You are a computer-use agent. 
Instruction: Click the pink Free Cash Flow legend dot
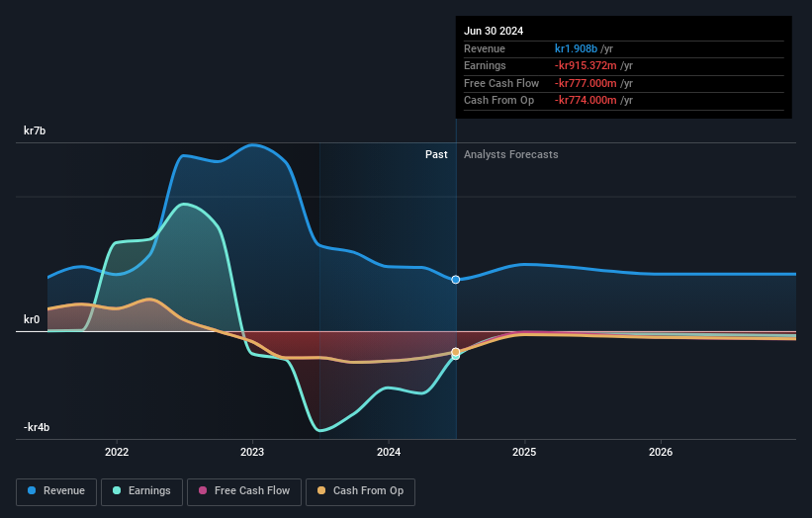(203, 490)
